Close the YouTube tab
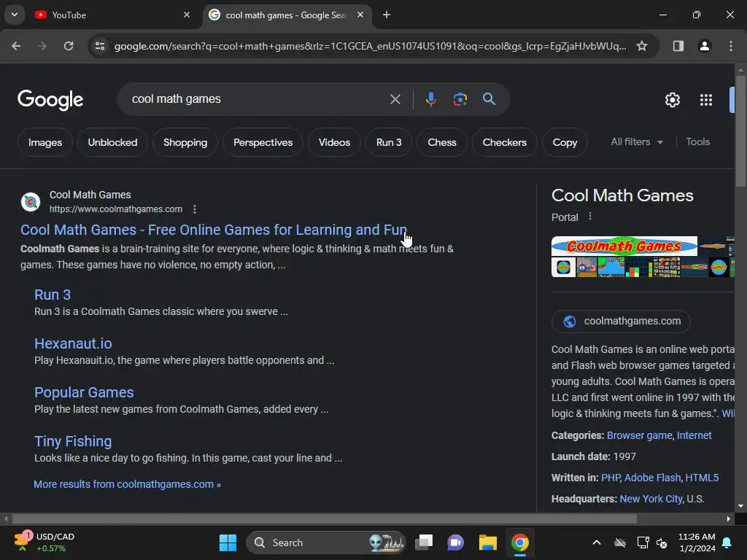Screen dimensions: 747x560 coord(187,15)
